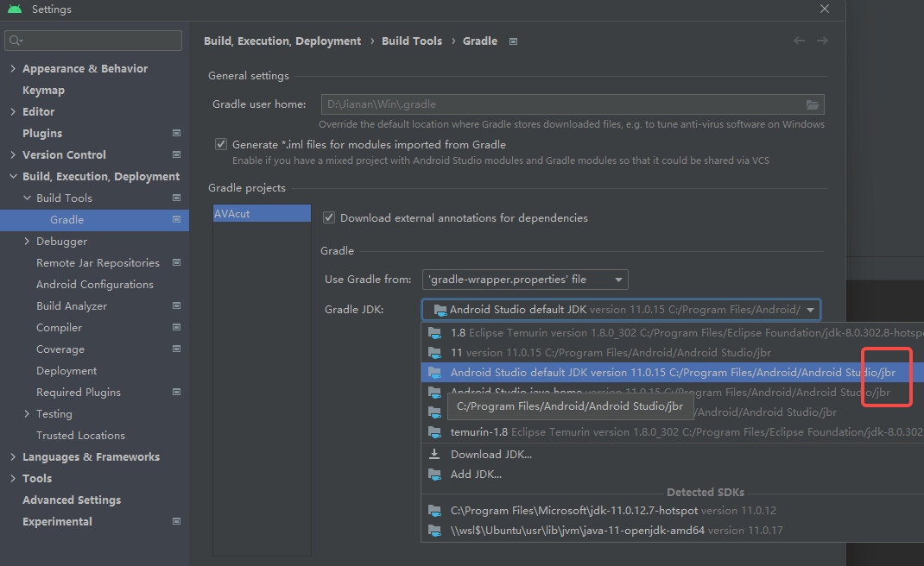
Task: Expand the Testing node
Action: coord(27,413)
